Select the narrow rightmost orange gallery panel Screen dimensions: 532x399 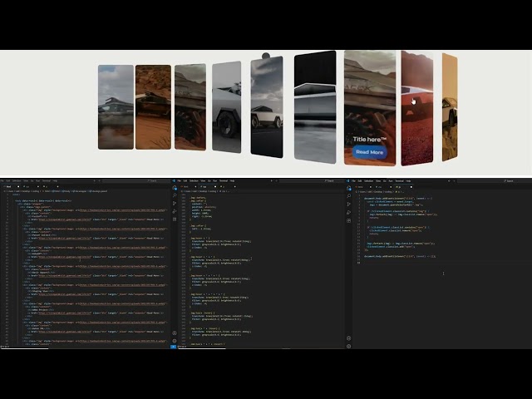coord(450,107)
